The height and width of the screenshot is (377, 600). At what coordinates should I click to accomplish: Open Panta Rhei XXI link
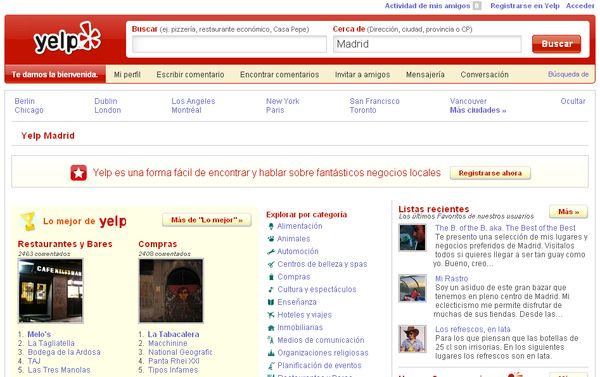click(x=174, y=361)
